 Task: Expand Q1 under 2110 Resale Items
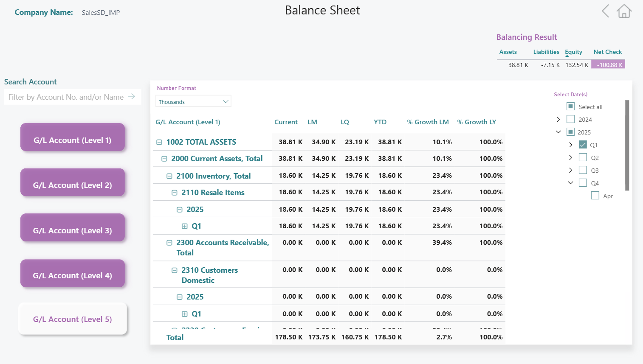click(x=185, y=226)
